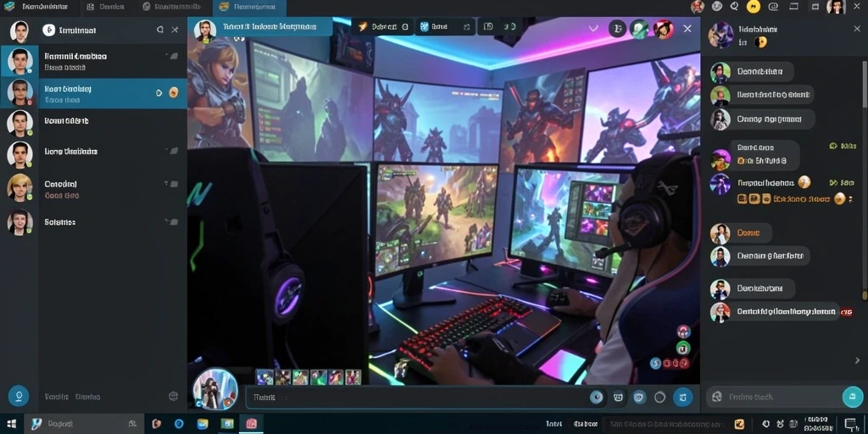Click the blue round button at sidebar bottom-left
Screen dimensions: 868x434
point(19,396)
